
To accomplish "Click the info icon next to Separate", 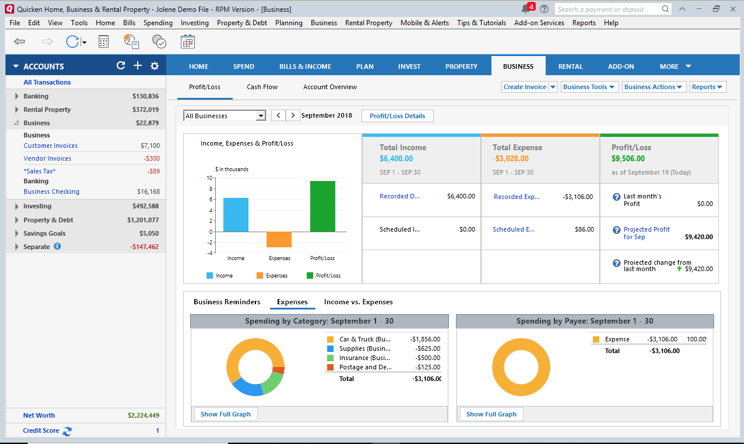I will (x=57, y=246).
